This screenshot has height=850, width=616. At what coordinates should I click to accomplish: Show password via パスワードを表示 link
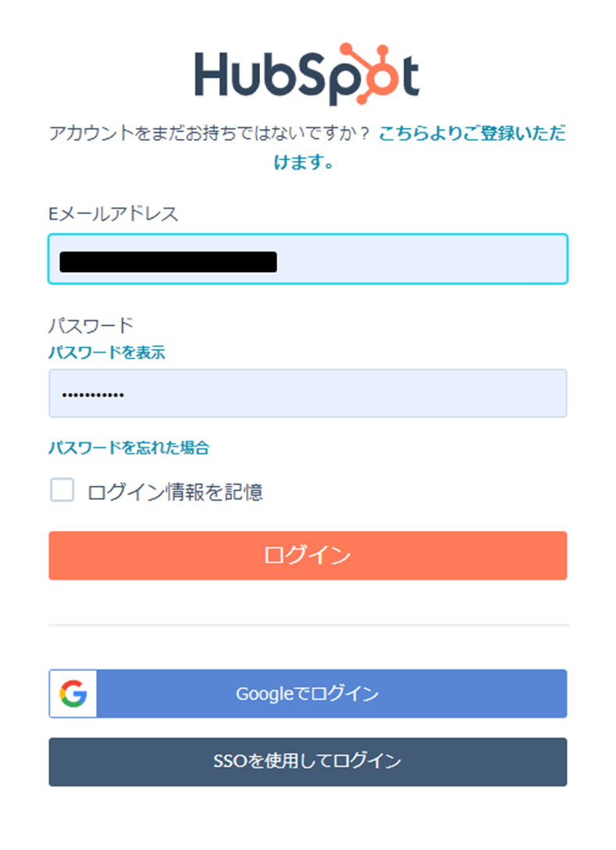click(x=107, y=352)
